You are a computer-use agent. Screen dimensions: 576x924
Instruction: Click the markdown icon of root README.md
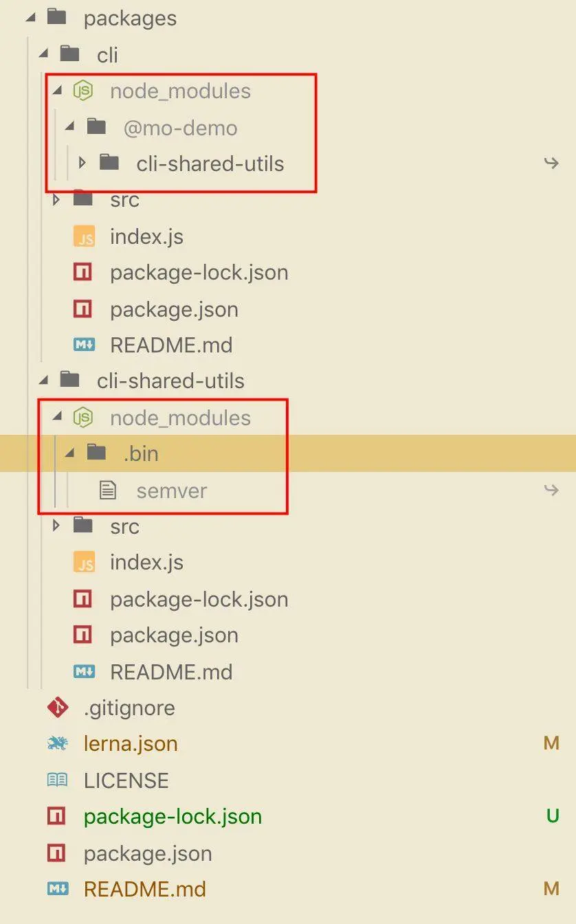[57, 889]
